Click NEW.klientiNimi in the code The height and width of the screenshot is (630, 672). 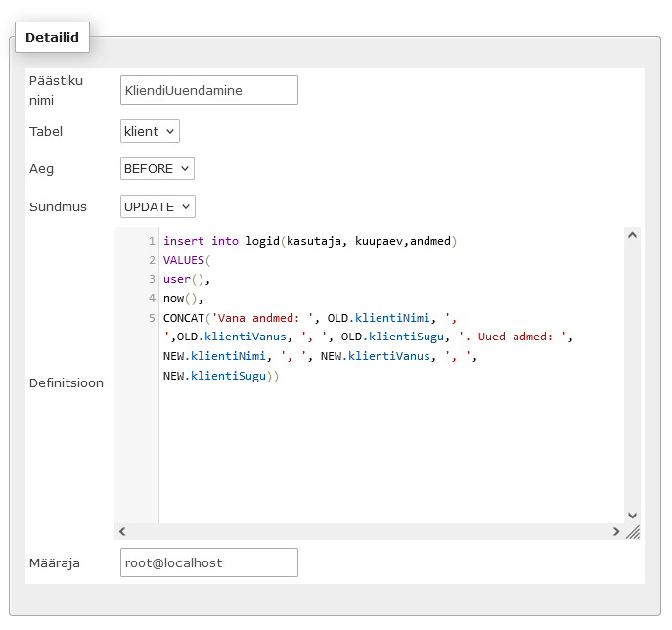[214, 356]
